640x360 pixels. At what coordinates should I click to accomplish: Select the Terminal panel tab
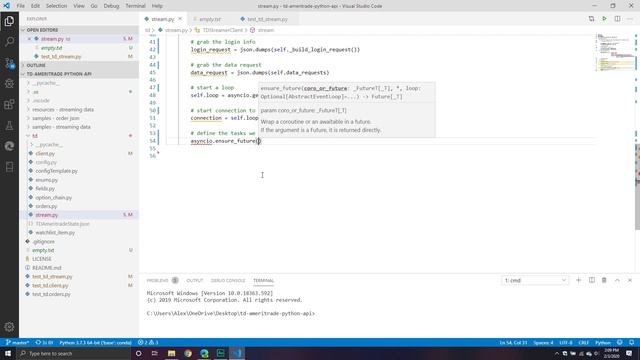(263, 280)
